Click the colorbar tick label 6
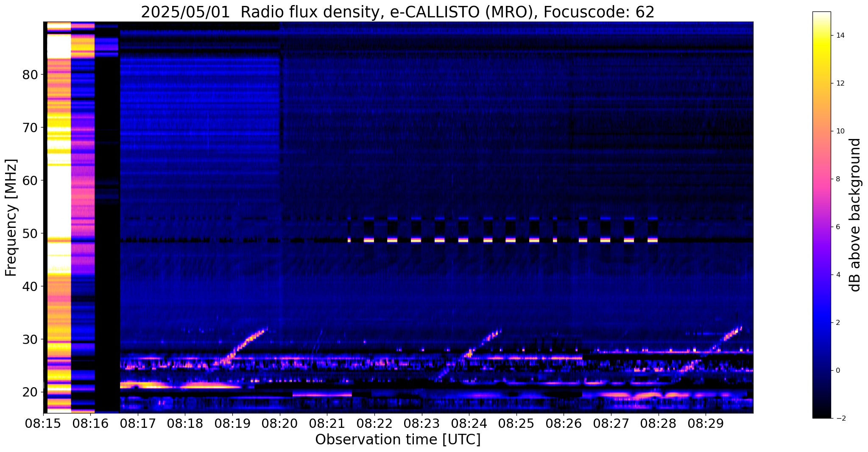The image size is (868, 452). [838, 227]
